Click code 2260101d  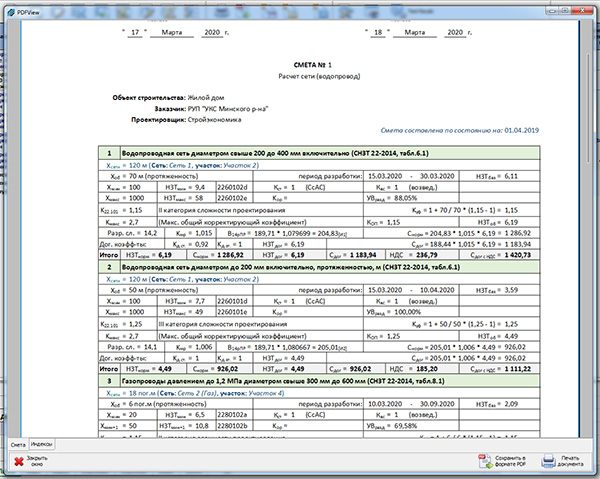(x=233, y=301)
